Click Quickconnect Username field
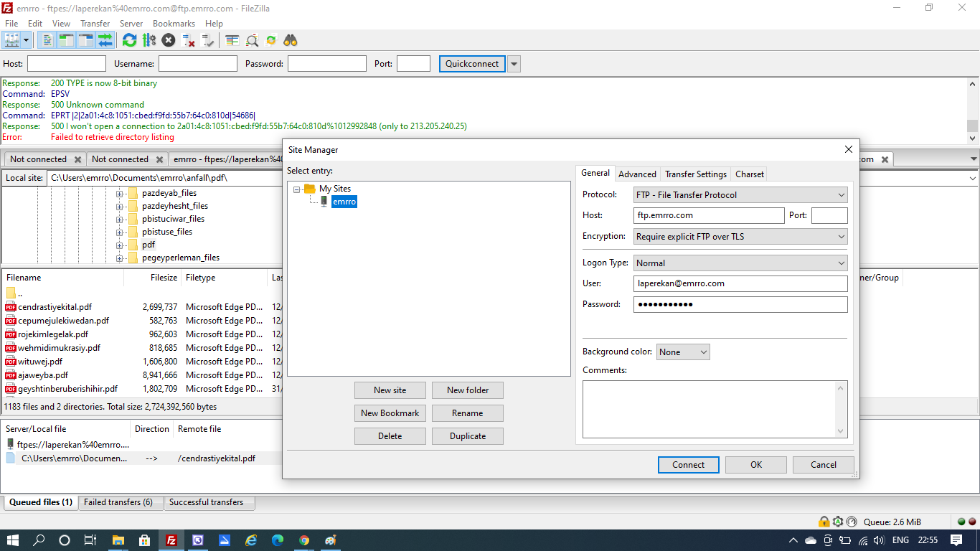Image resolution: width=980 pixels, height=551 pixels. point(198,64)
